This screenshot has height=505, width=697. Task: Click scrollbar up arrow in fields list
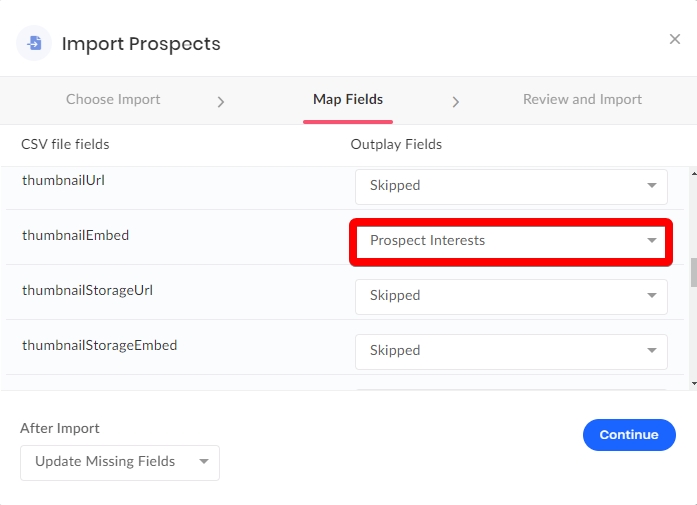tap(692, 174)
